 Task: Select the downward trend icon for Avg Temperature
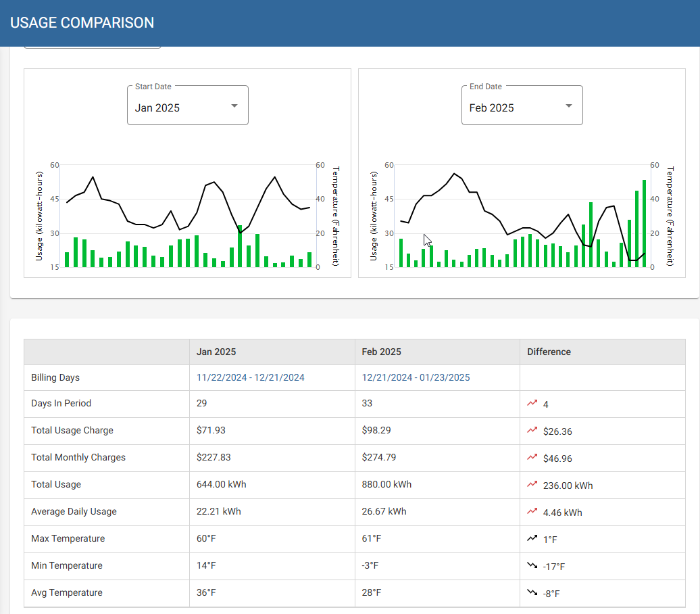531,593
